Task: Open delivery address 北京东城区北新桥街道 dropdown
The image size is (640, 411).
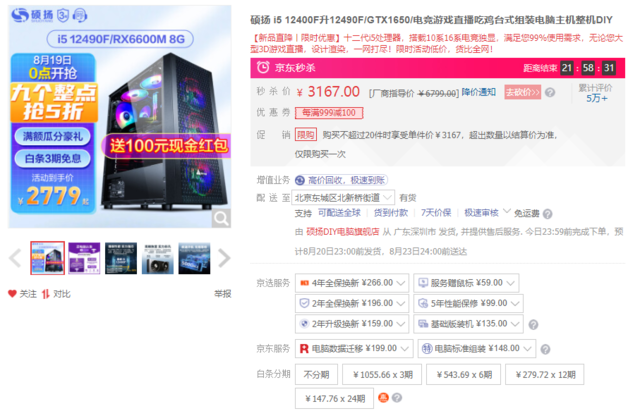Action: pyautogui.click(x=343, y=198)
